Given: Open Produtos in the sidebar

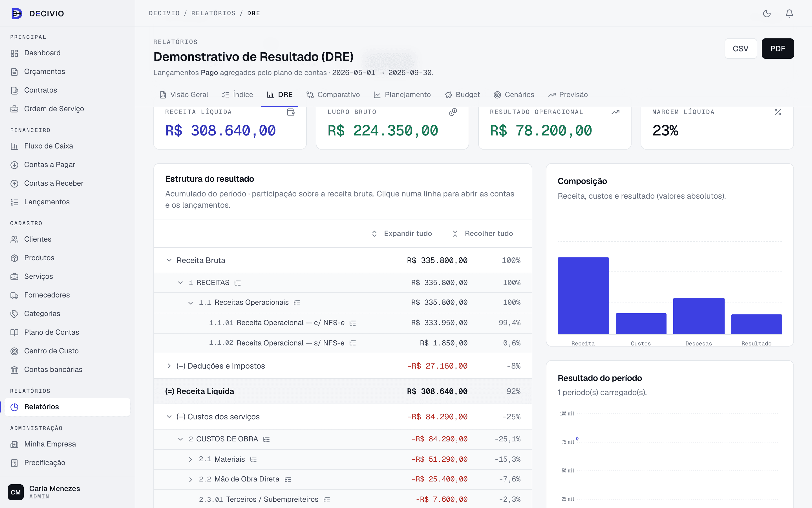Looking at the screenshot, I should [x=67, y=258].
